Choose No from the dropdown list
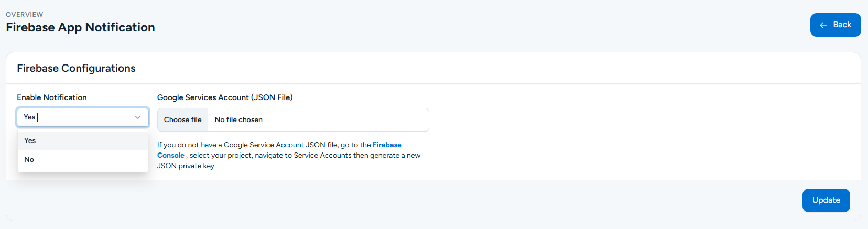 click(x=29, y=160)
